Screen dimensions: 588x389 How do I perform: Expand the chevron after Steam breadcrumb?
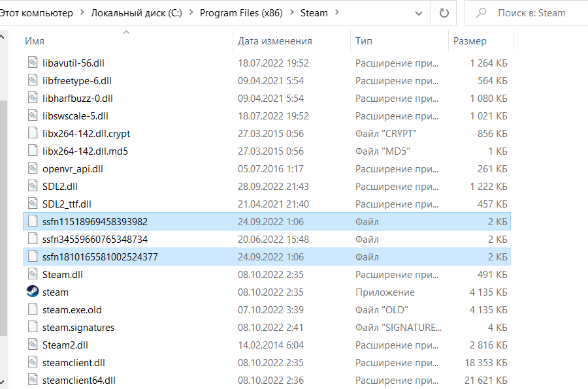point(336,13)
